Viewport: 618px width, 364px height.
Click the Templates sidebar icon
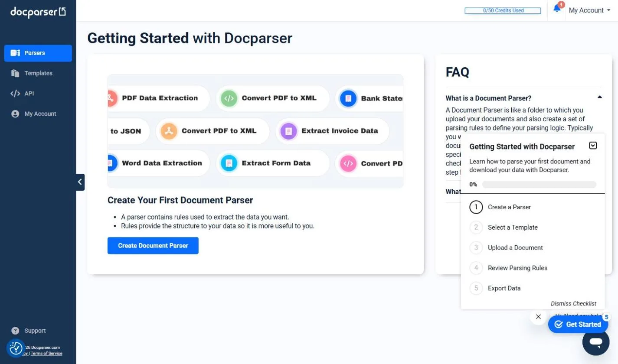(15, 73)
